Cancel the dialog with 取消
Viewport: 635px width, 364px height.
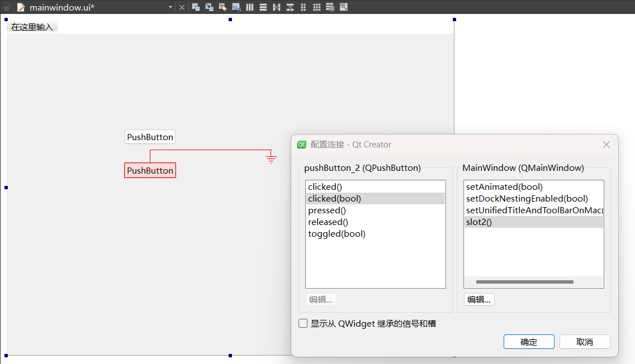tap(585, 342)
